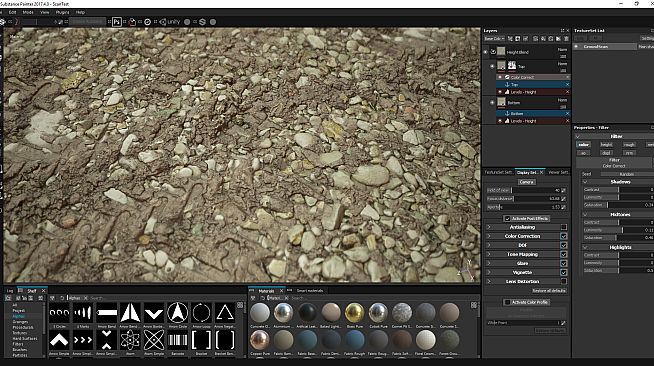This screenshot has width=654, height=366.
Task: Switch to the Viewer Settings tab
Action: point(558,172)
